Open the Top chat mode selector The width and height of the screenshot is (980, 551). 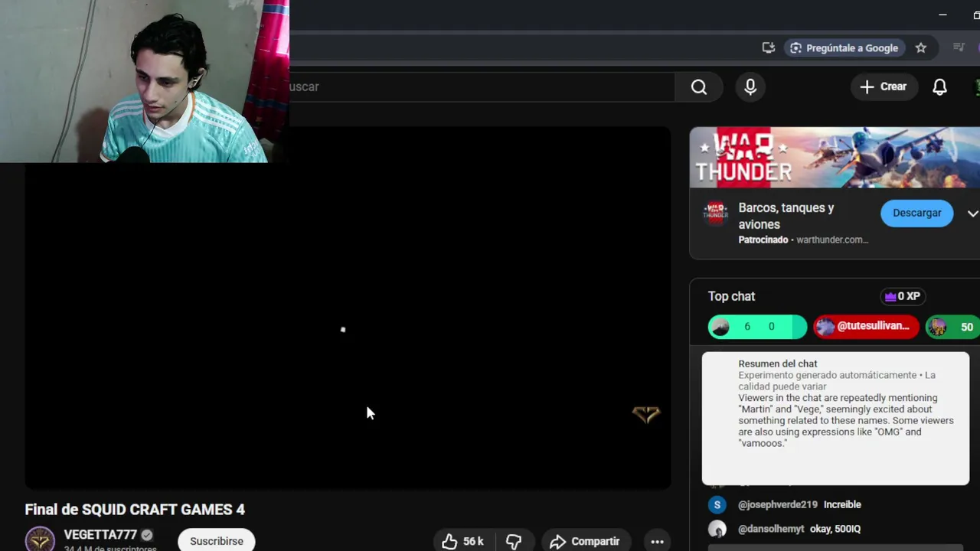[x=731, y=296]
